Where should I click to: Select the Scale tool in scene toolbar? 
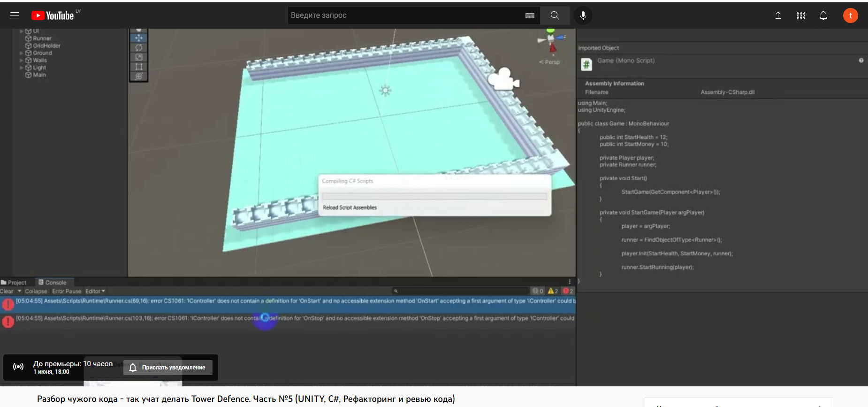[139, 57]
